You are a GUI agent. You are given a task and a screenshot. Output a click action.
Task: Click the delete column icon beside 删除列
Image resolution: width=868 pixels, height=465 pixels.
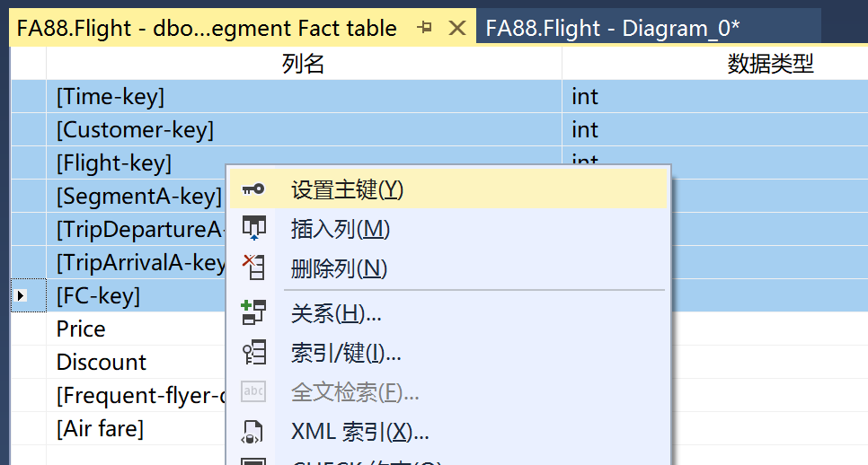click(x=253, y=268)
